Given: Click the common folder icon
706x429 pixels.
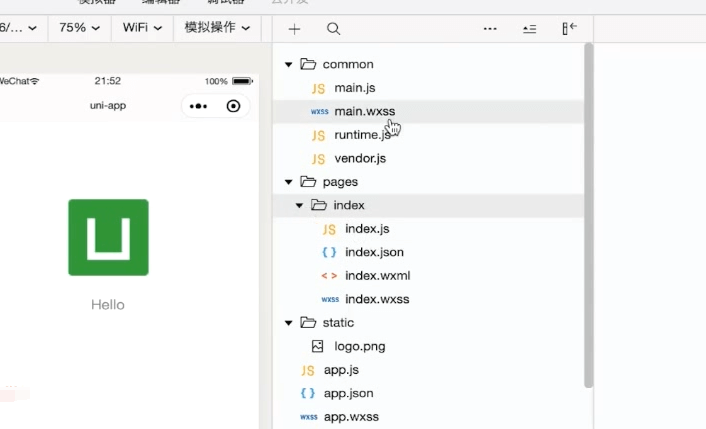Looking at the screenshot, I should [308, 64].
